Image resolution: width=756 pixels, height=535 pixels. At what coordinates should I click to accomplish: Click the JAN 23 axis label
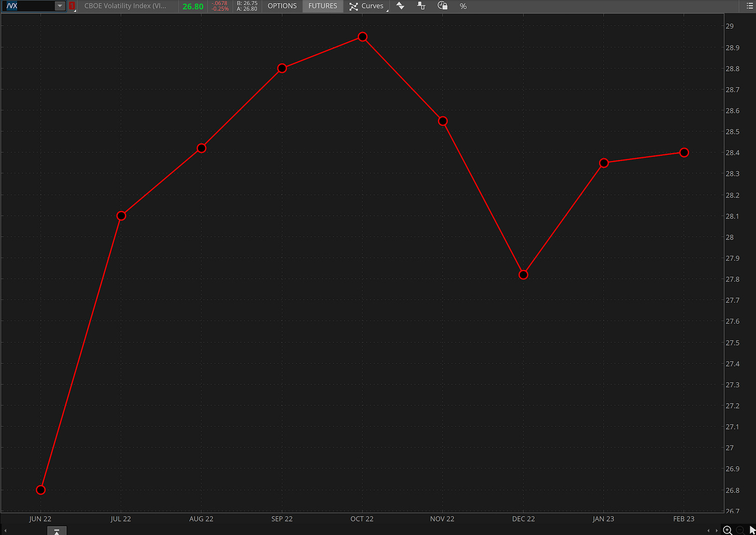click(x=603, y=519)
